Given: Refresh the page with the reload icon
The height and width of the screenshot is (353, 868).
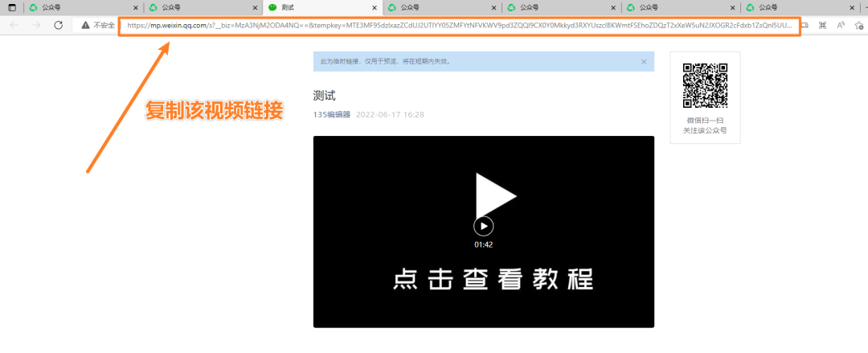Looking at the screenshot, I should pos(58,25).
